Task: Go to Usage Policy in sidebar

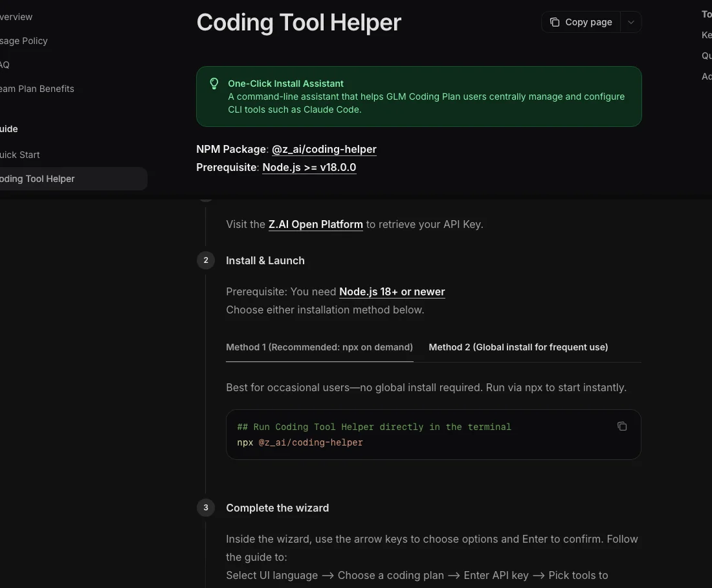Action: (23, 41)
